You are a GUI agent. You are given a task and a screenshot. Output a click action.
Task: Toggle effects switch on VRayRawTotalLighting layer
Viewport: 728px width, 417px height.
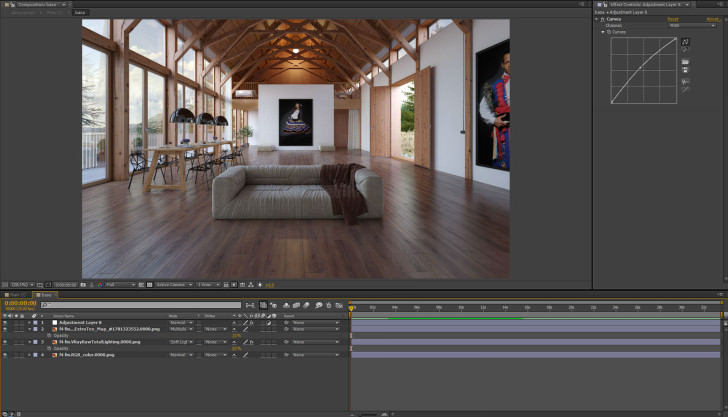[251, 342]
